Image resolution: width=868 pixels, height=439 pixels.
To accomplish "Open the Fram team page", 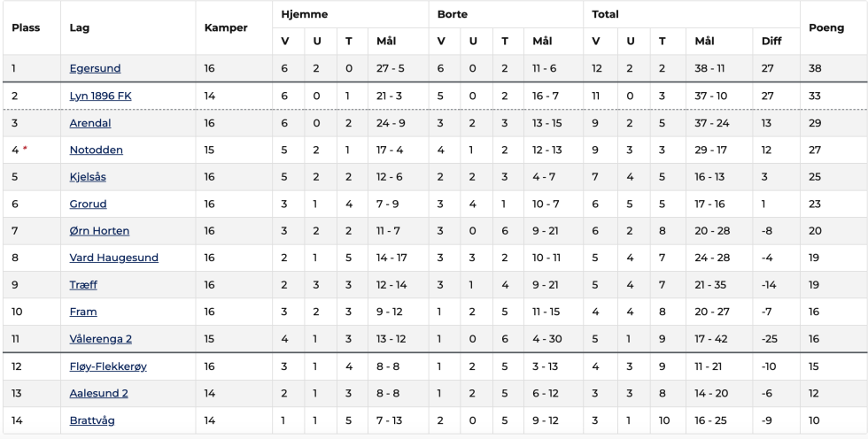I will [83, 312].
